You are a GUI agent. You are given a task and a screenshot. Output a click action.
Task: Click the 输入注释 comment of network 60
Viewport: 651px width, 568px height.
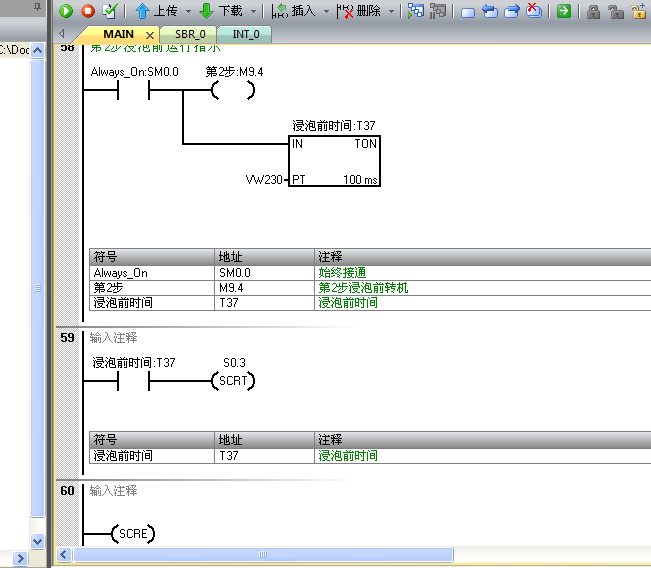coord(113,491)
